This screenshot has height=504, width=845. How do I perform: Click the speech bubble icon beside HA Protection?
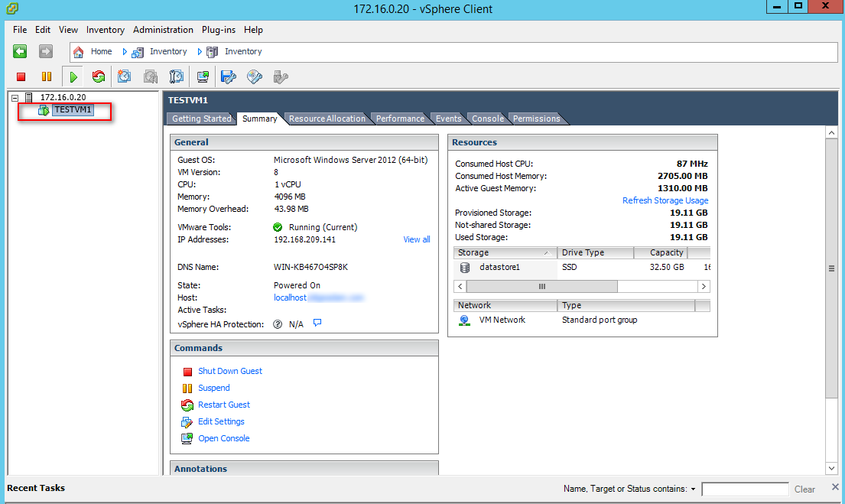click(317, 323)
